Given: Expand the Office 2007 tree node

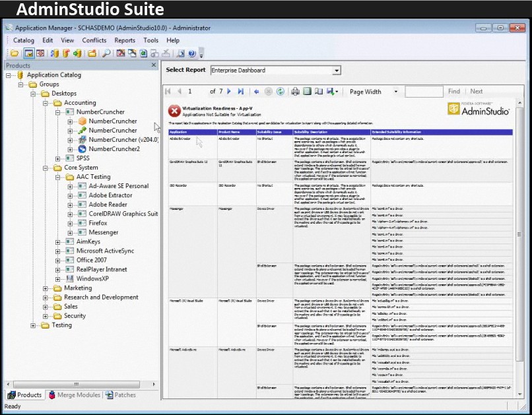Looking at the screenshot, I should tap(58, 261).
